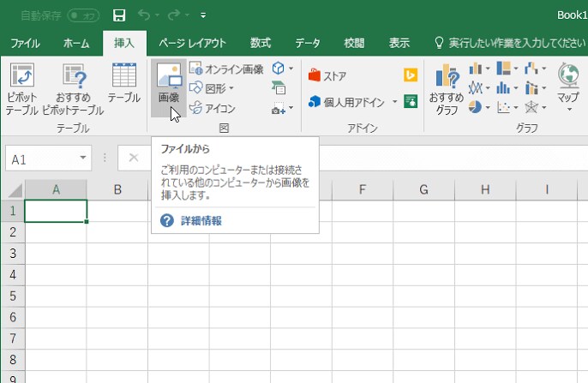Switch to the ホーム tab
The height and width of the screenshot is (383, 588).
point(76,43)
